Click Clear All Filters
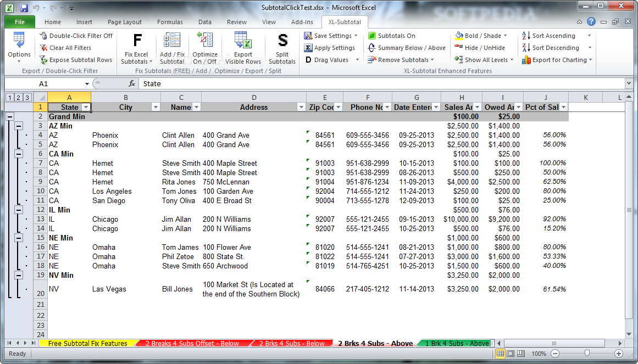 coord(65,48)
